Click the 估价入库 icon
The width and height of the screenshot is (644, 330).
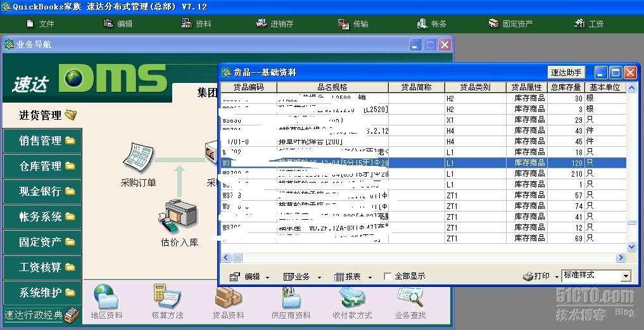tap(179, 217)
